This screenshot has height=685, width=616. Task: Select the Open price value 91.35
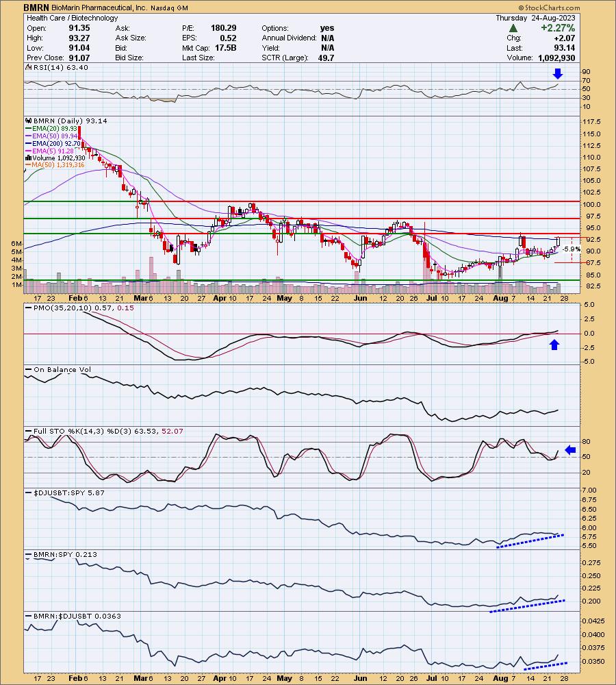point(79,28)
